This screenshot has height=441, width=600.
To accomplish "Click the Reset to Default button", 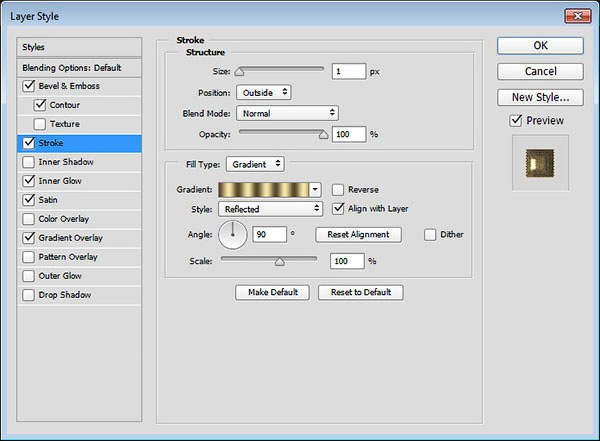I will [x=360, y=292].
